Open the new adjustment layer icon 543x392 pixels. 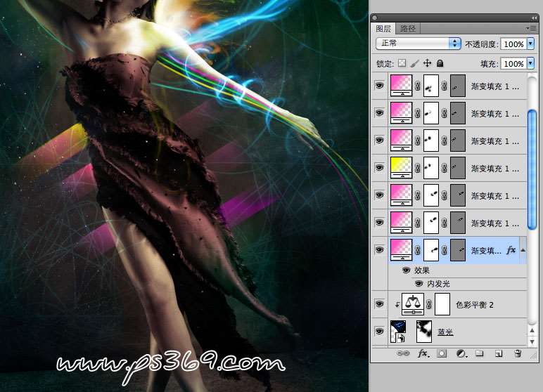click(461, 353)
